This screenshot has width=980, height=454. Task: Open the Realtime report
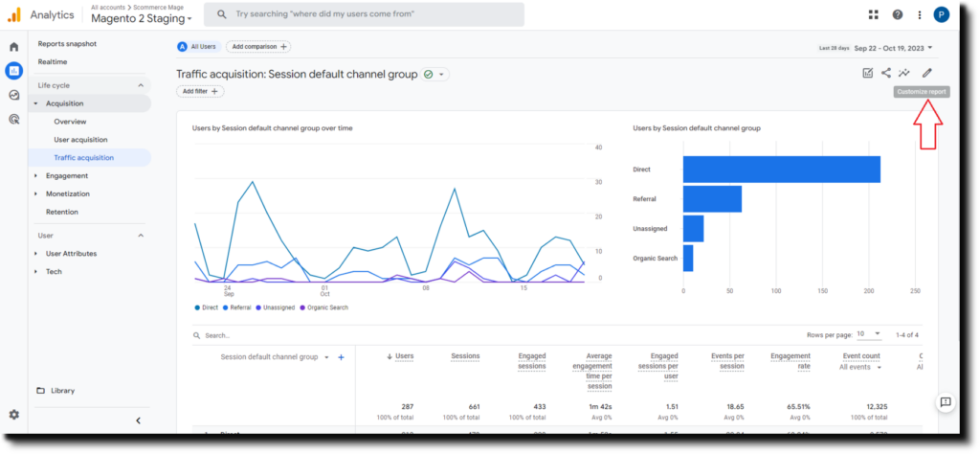pyautogui.click(x=53, y=61)
